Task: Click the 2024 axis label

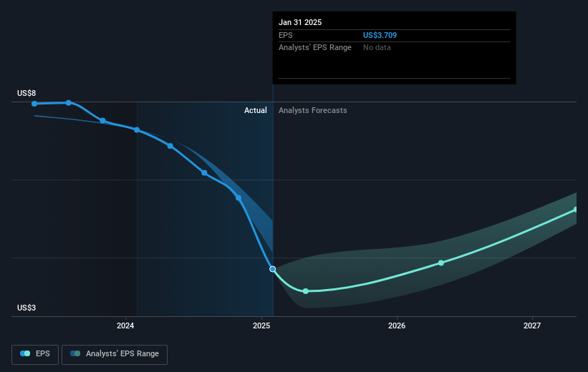Action: pos(125,325)
